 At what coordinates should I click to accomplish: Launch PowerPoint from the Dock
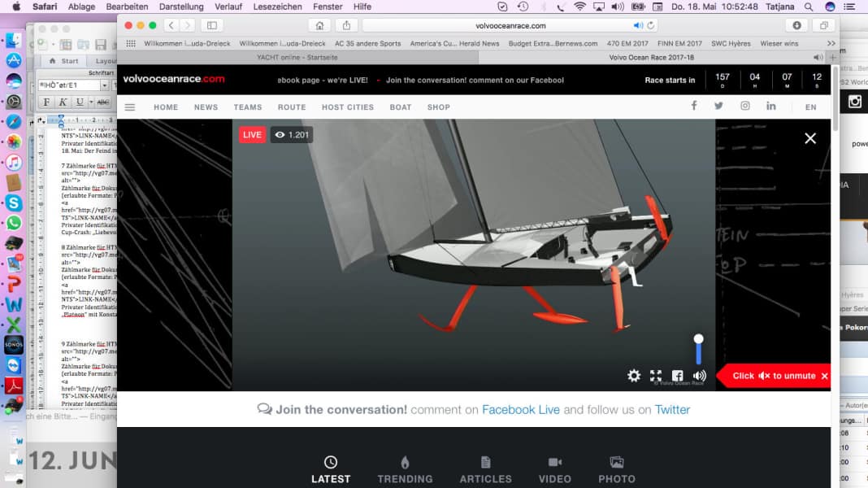click(13, 284)
